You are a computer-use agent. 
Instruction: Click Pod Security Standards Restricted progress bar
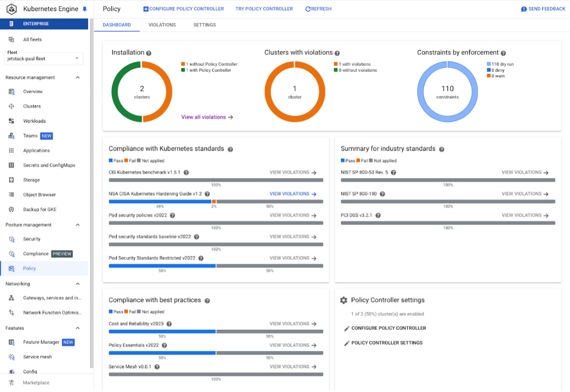(x=216, y=266)
